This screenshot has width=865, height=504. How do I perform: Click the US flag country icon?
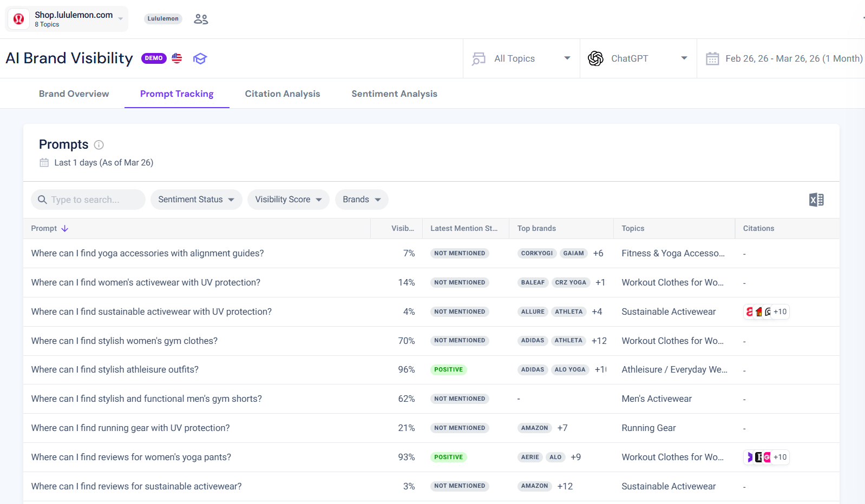[x=177, y=58]
